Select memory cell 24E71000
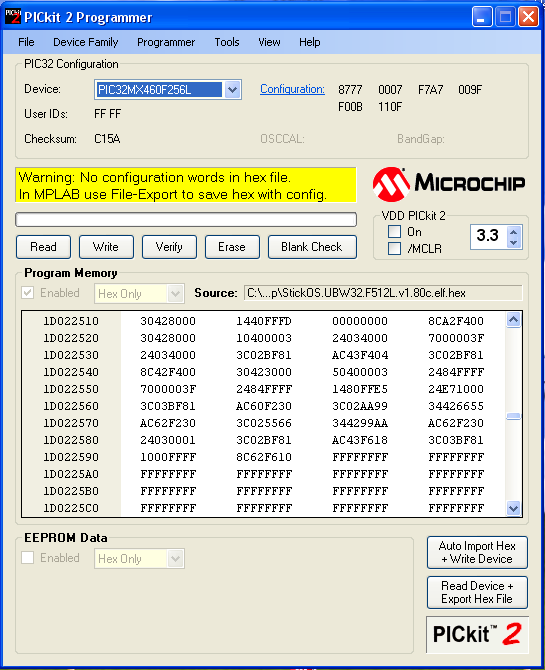Viewport: 545px width, 670px height. (456, 389)
